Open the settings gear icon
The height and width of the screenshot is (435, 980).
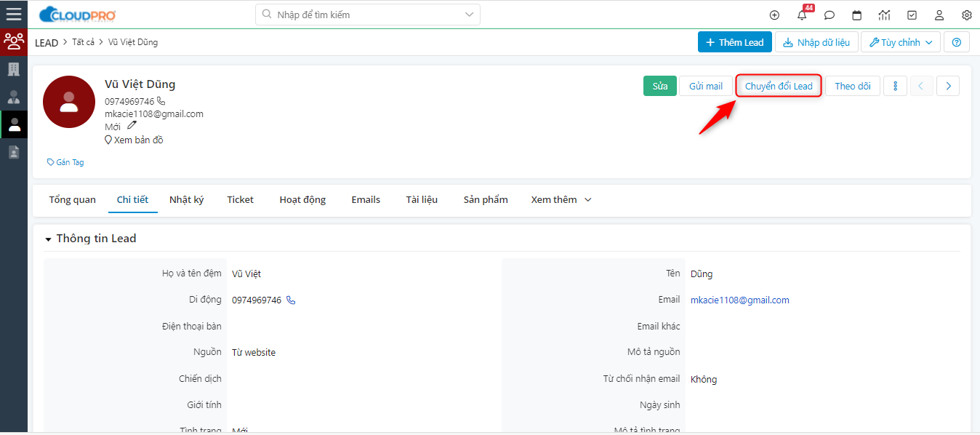(967, 15)
